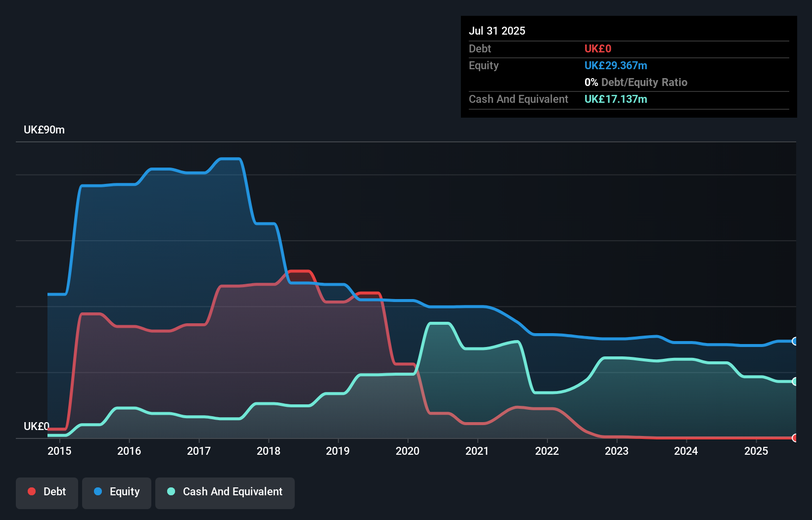Screen dimensions: 812x520
Task: Toggle the blue Equity legend marker
Action: pos(98,491)
